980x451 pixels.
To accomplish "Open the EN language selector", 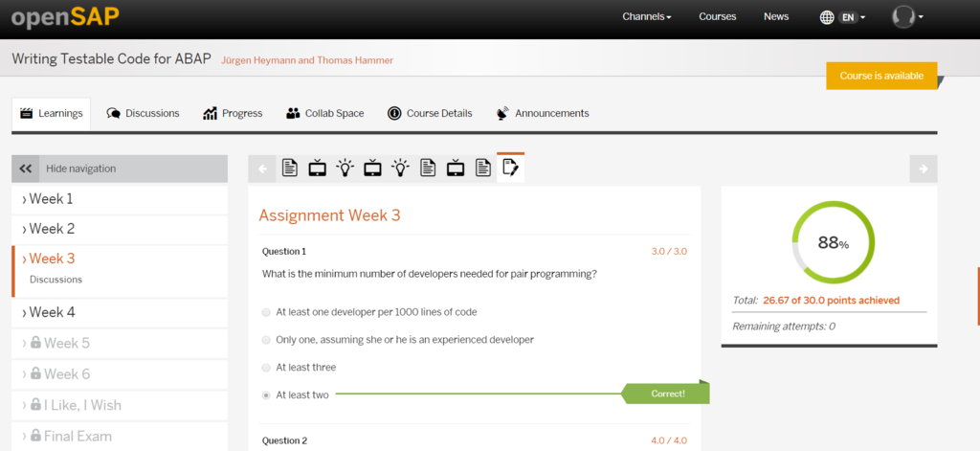I will 842,17.
